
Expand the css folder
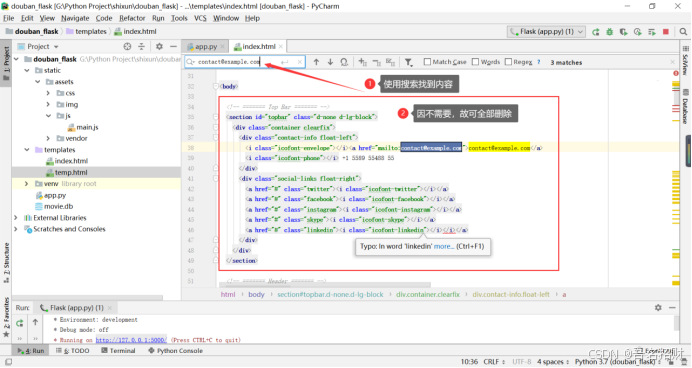(x=49, y=93)
